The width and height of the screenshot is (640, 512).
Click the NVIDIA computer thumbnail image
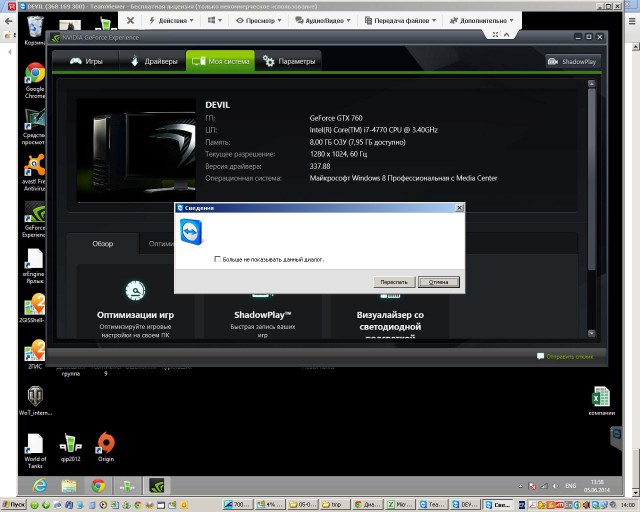coord(136,150)
